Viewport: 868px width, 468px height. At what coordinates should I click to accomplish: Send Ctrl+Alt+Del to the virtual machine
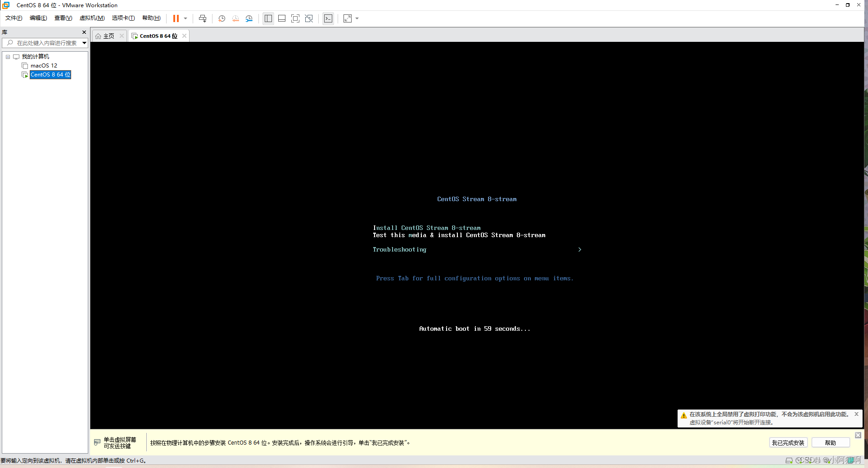point(203,18)
